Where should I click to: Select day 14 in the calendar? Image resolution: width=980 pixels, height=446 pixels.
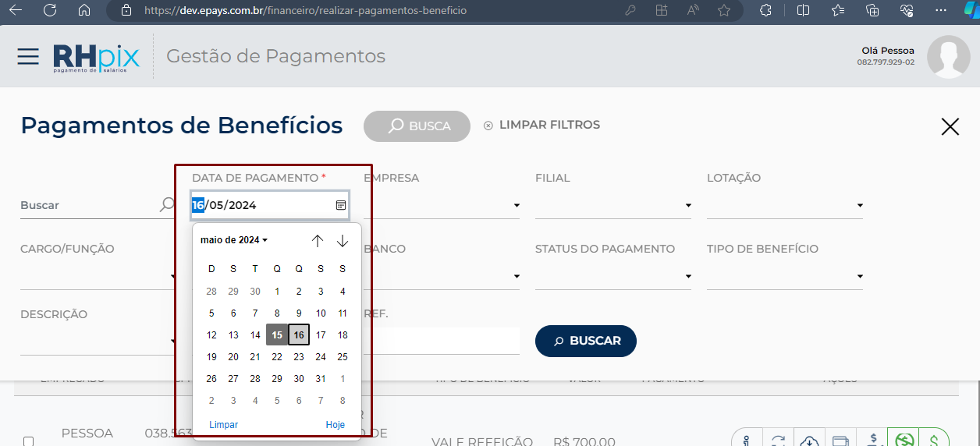click(255, 334)
